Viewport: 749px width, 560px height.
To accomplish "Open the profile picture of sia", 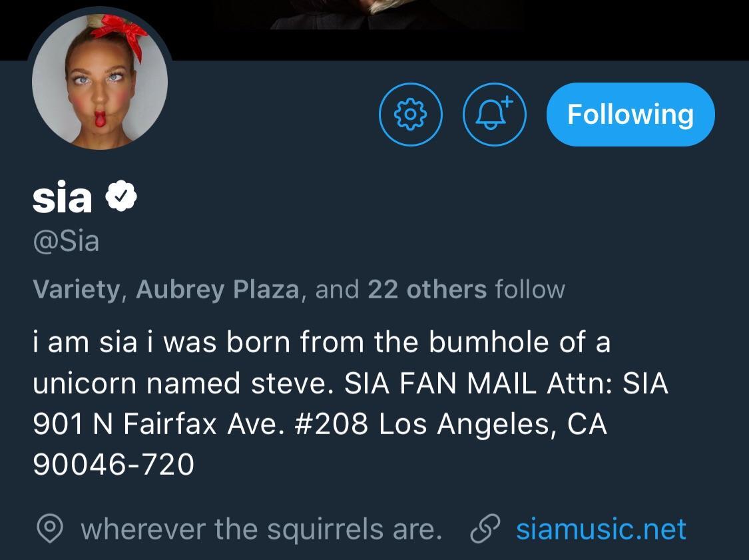I will 100,80.
